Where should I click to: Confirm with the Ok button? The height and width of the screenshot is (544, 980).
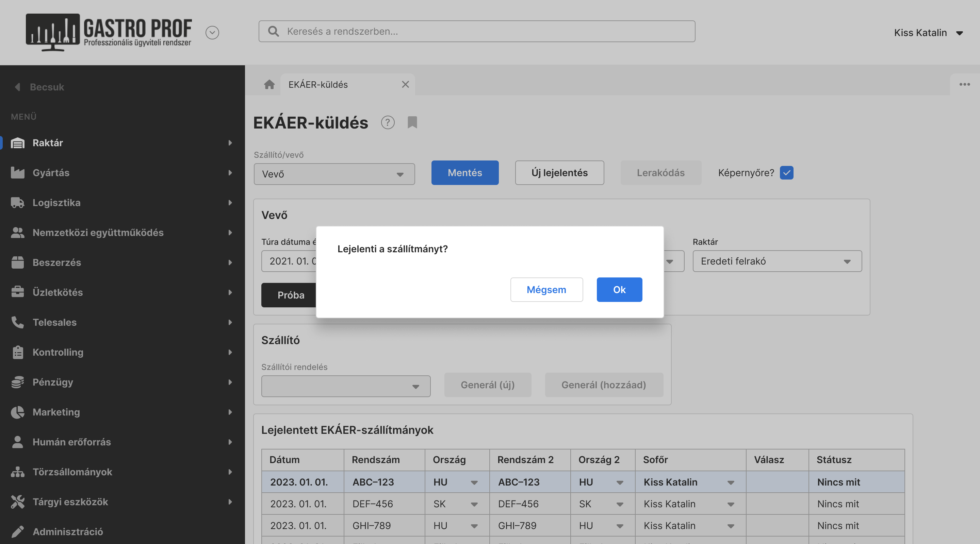tap(619, 290)
